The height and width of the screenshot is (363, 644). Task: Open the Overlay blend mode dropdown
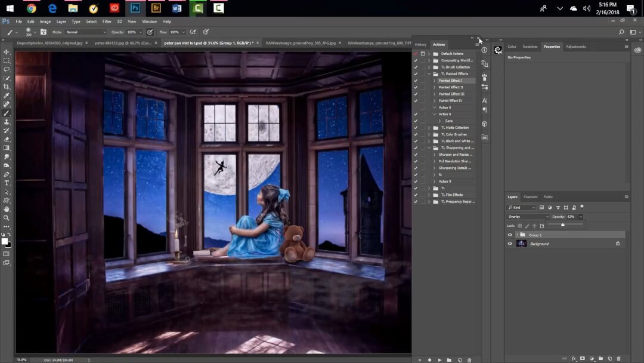(x=528, y=217)
